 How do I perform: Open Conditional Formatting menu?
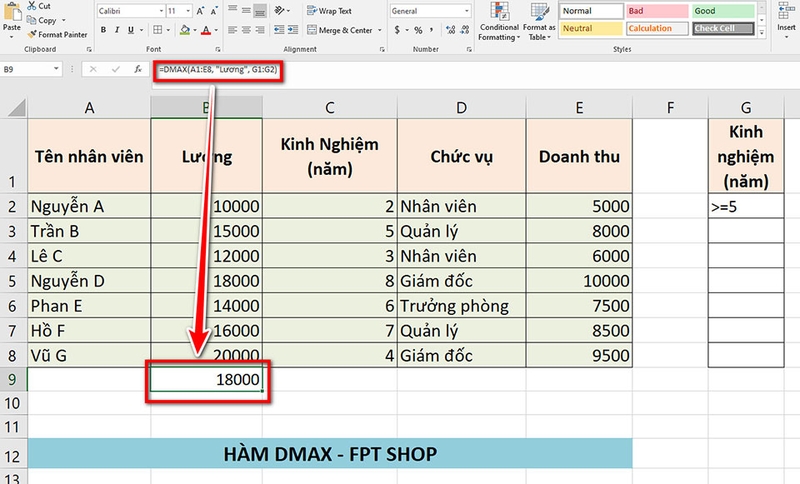tap(499, 21)
